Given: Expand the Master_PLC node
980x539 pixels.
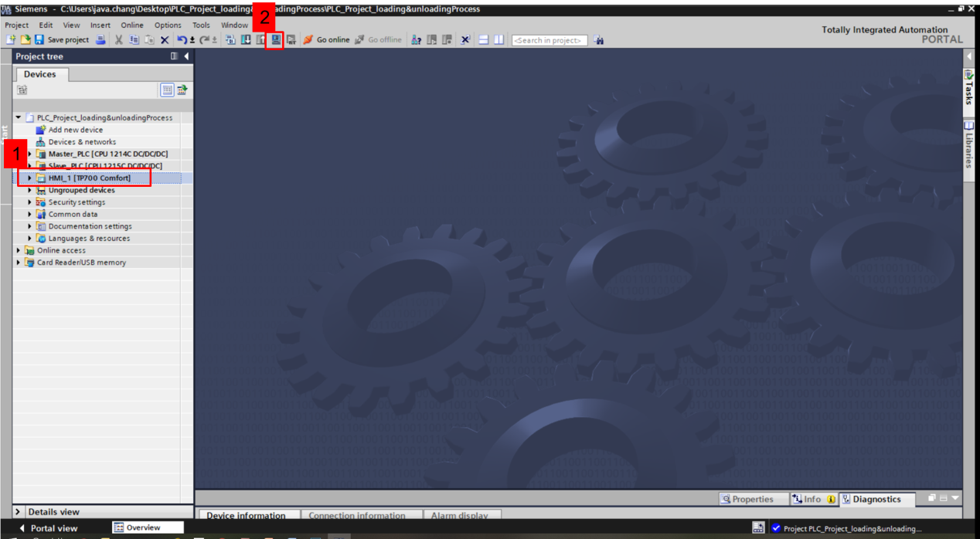Looking at the screenshot, I should tap(30, 154).
